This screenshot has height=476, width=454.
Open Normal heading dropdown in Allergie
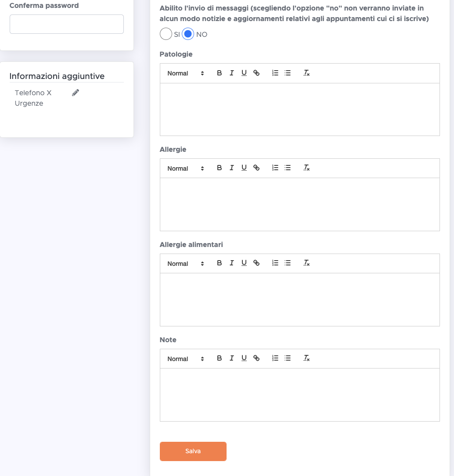pos(185,168)
